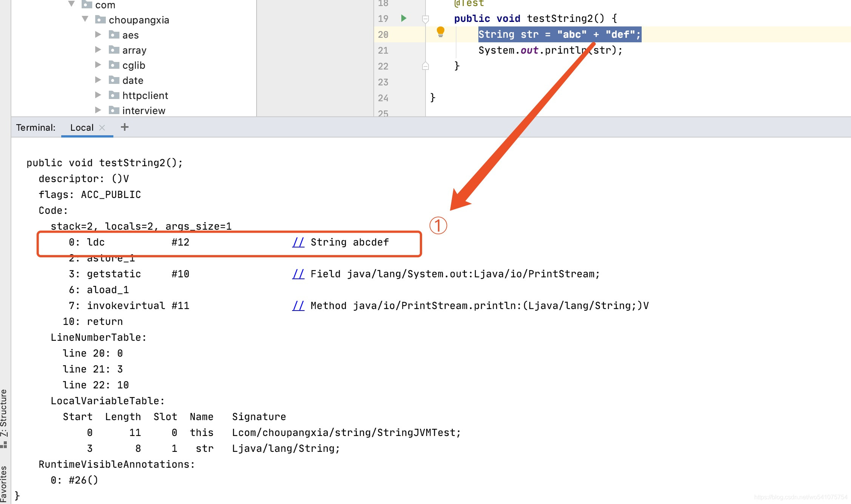Select the highlighted String str assignment on line 20
The image size is (851, 504).
pos(559,34)
